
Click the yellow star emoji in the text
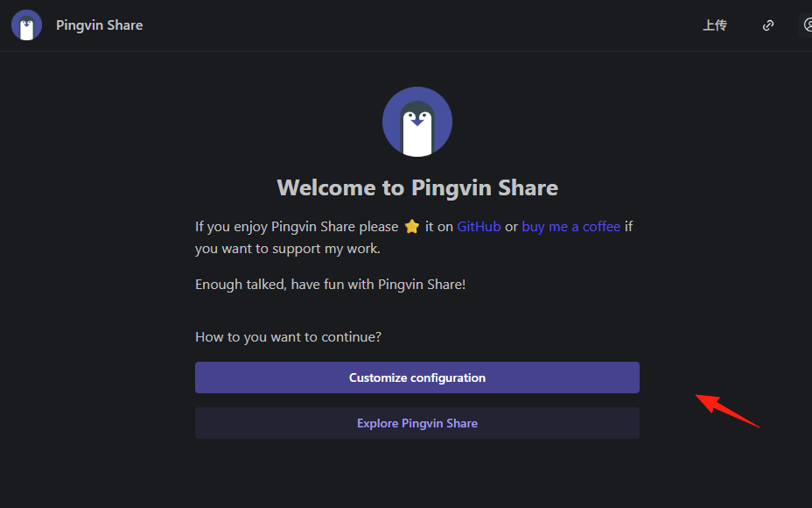(x=412, y=227)
